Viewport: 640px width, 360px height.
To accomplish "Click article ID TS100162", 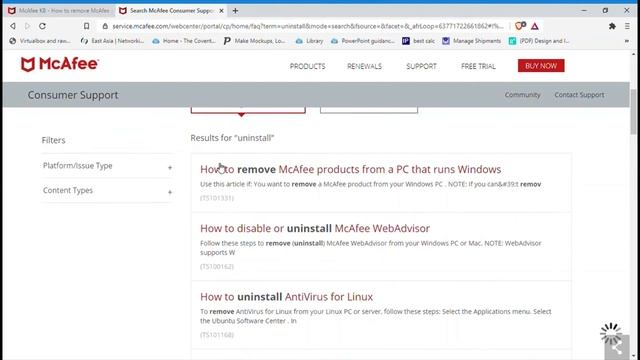I will point(217,267).
